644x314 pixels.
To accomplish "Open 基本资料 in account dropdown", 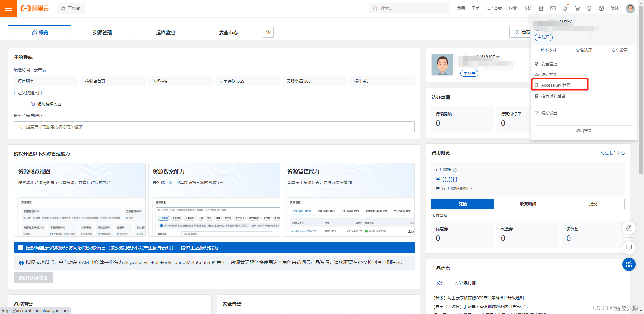I will 548,50.
